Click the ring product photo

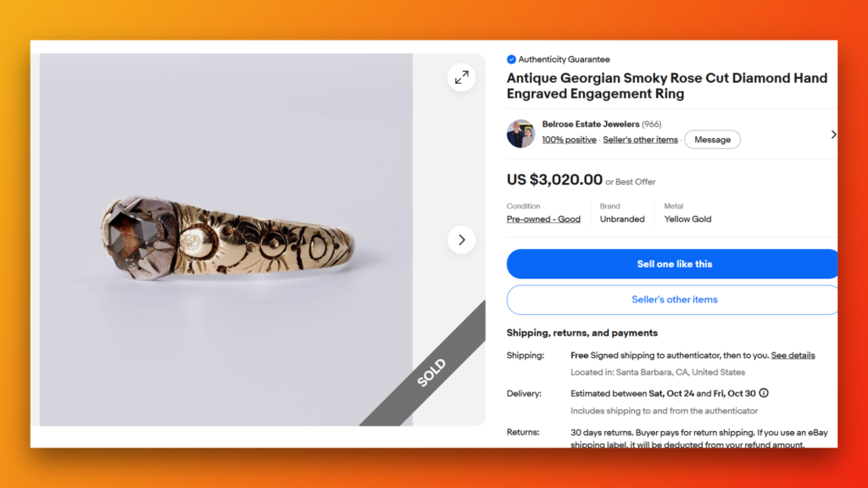(225, 240)
